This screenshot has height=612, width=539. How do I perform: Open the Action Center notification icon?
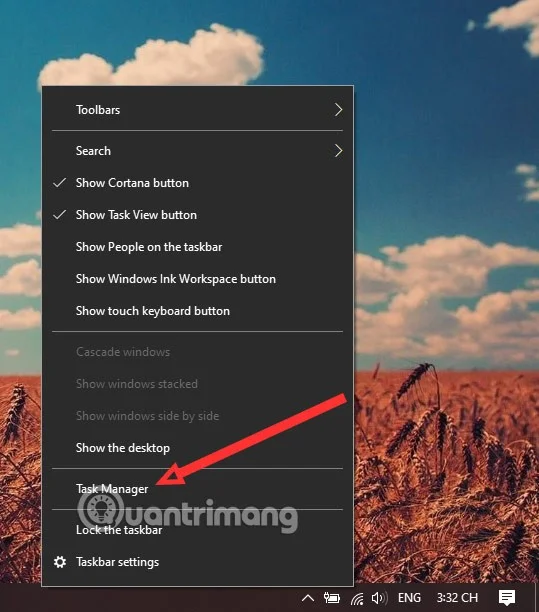pos(507,598)
